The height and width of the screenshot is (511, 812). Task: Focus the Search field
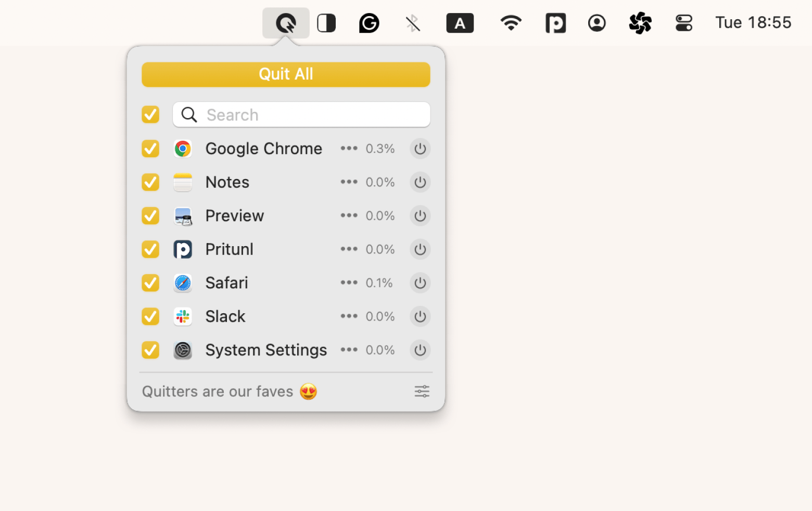(x=301, y=114)
